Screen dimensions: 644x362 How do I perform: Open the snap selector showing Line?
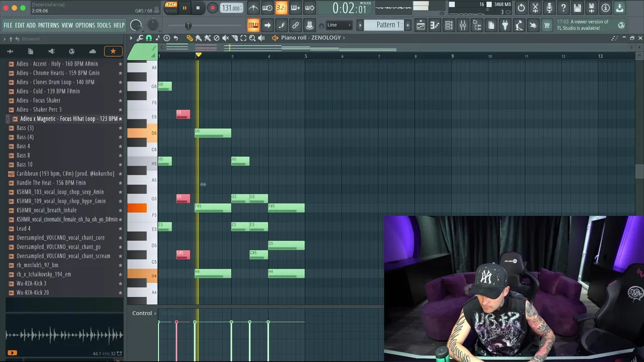point(340,25)
